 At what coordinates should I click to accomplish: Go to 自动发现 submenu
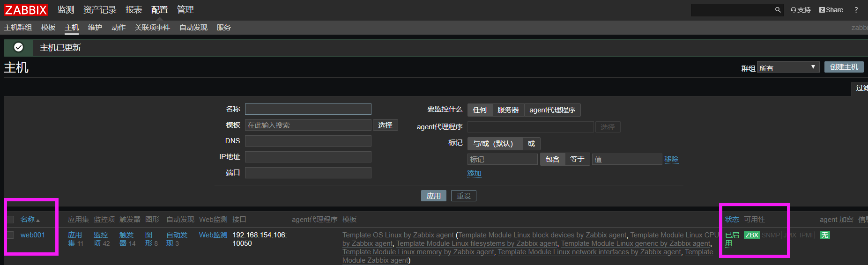tap(193, 28)
